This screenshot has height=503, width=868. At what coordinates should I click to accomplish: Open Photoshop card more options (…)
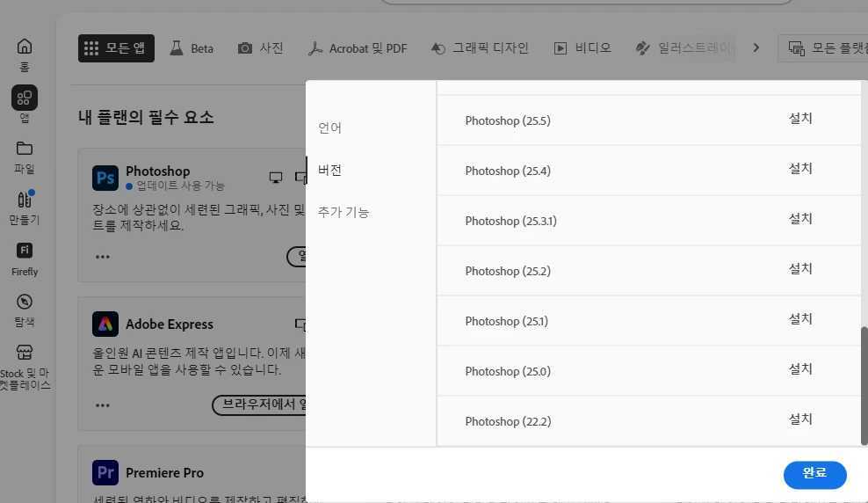coord(103,257)
